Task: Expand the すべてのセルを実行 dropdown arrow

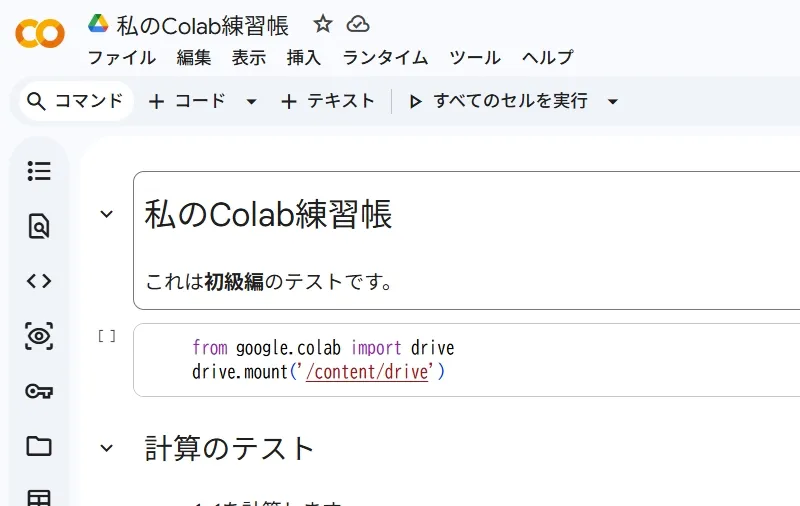Action: tap(613, 101)
